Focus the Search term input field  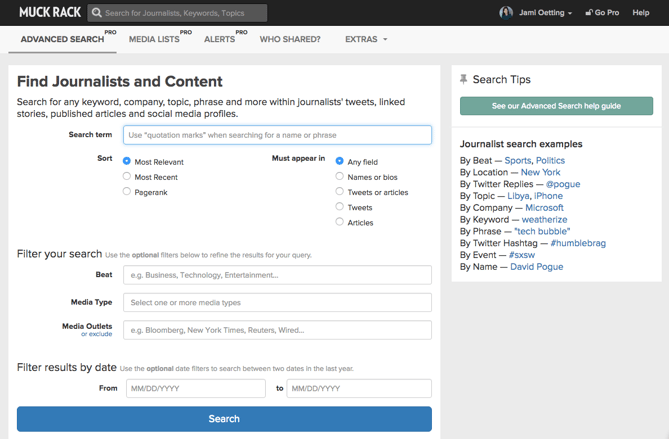(277, 135)
